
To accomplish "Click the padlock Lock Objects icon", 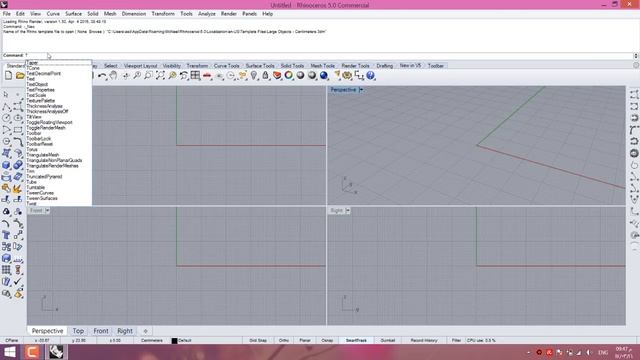I will click(x=265, y=76).
